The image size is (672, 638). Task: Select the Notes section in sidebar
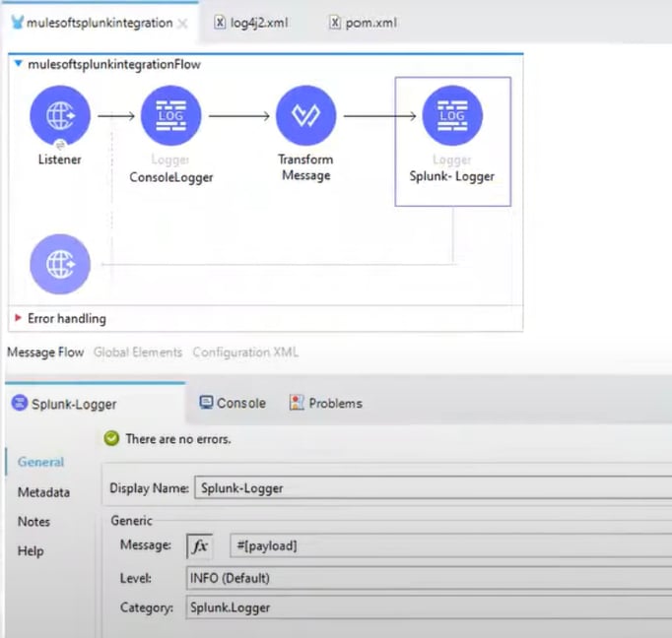point(34,522)
